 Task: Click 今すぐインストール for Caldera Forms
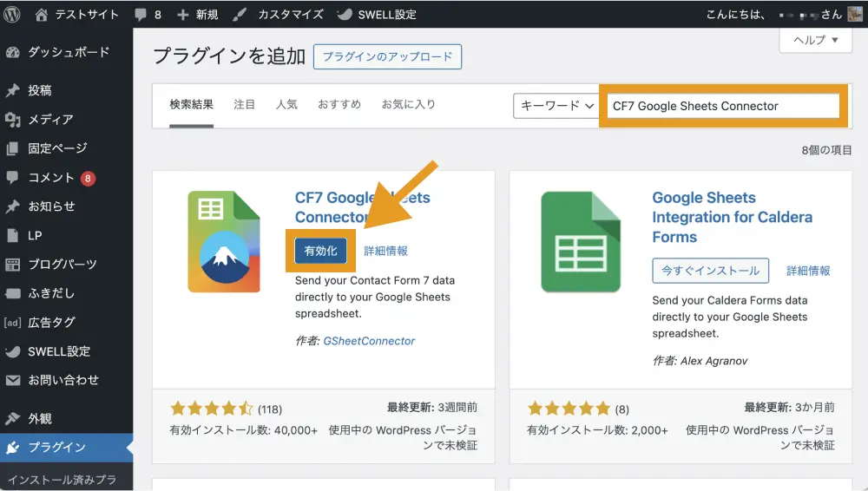[710, 271]
